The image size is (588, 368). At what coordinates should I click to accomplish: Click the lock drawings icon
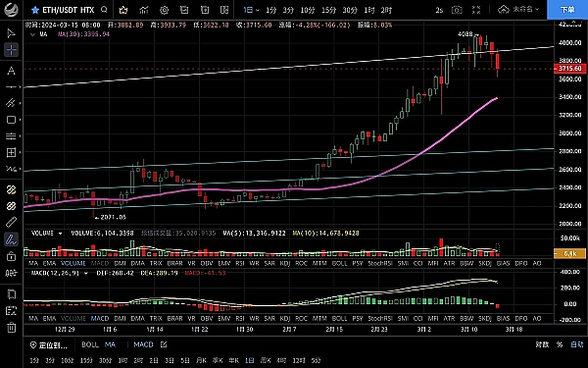tap(11, 256)
